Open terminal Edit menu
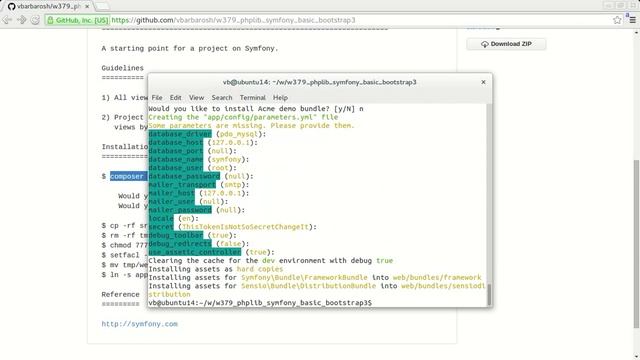The image size is (640, 360). [x=176, y=98]
